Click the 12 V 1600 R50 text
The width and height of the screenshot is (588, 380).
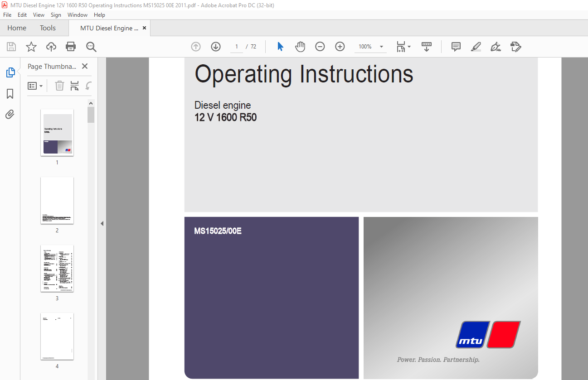pyautogui.click(x=226, y=118)
